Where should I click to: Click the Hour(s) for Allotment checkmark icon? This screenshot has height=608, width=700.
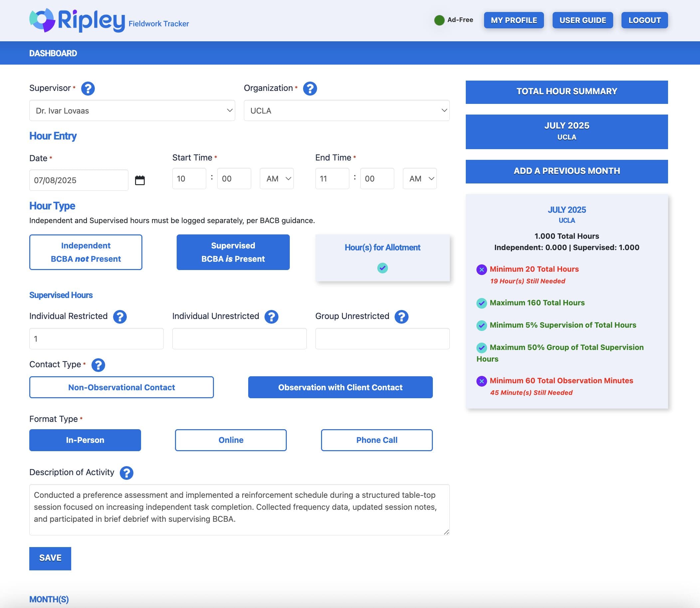[382, 268]
